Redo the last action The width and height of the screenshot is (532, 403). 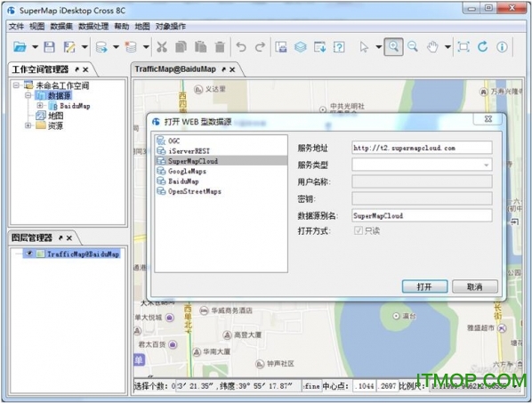coord(261,47)
